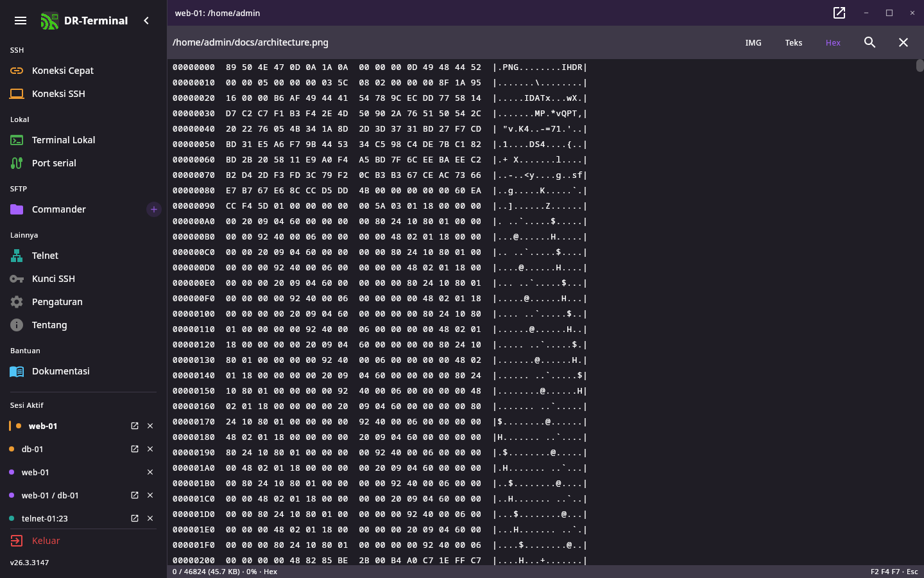Click the Telnet network icon

[17, 256]
